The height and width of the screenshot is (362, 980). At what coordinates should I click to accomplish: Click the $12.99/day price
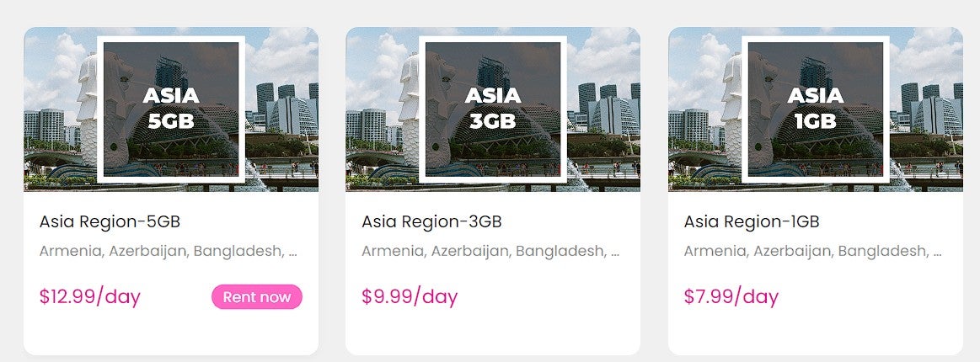(90, 297)
